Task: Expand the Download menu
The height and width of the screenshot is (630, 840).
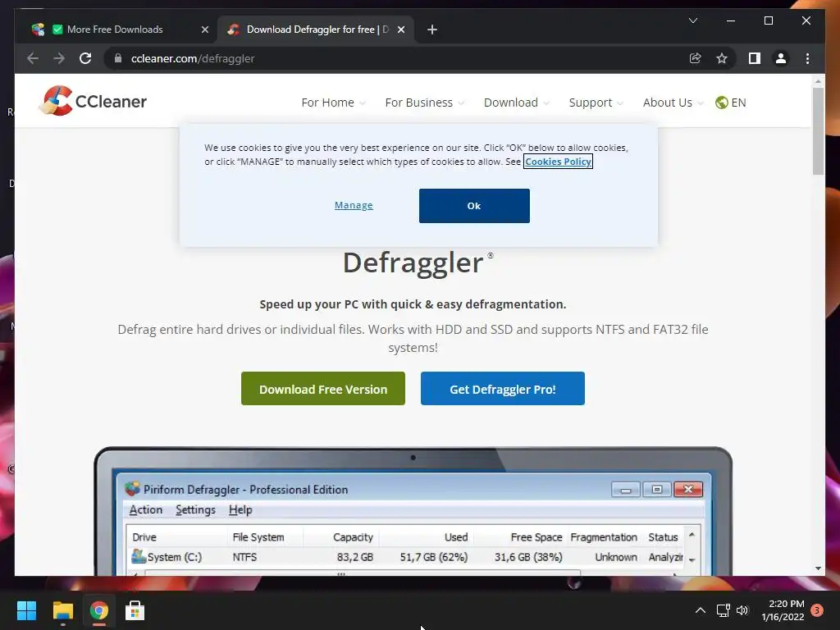Action: 517,103
